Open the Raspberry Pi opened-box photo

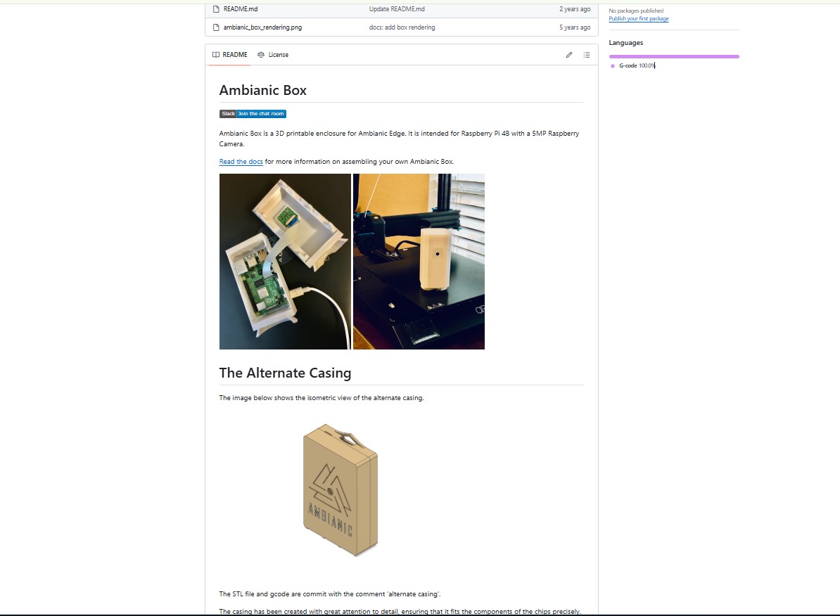(285, 262)
